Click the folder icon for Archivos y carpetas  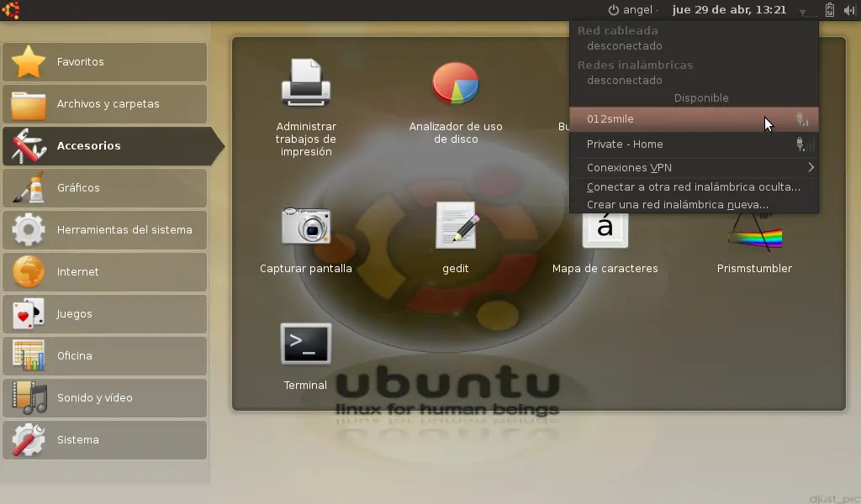[x=29, y=105]
